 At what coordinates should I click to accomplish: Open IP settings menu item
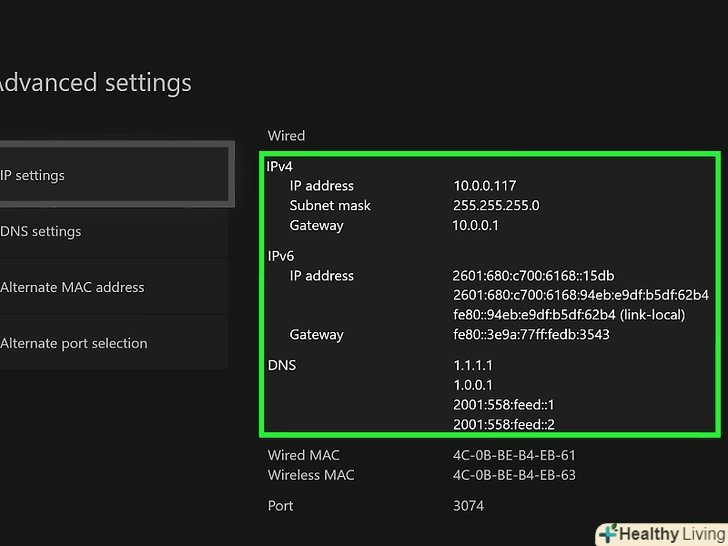(110, 176)
